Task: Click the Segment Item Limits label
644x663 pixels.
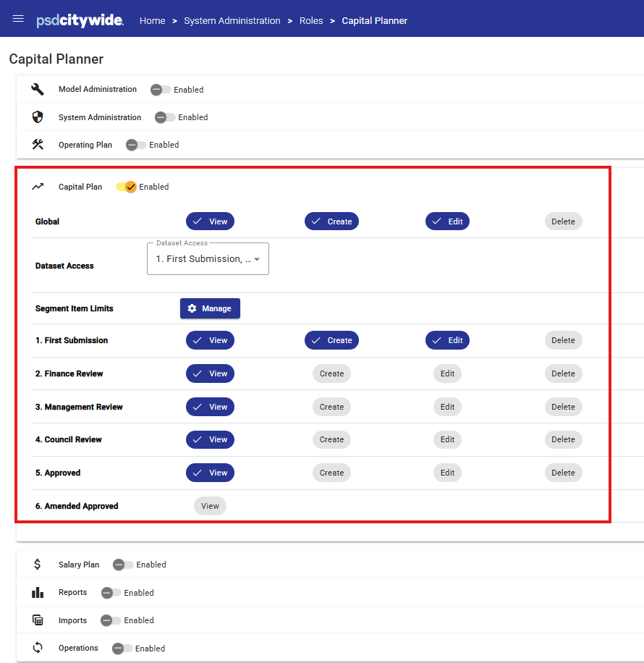Action: pos(75,308)
